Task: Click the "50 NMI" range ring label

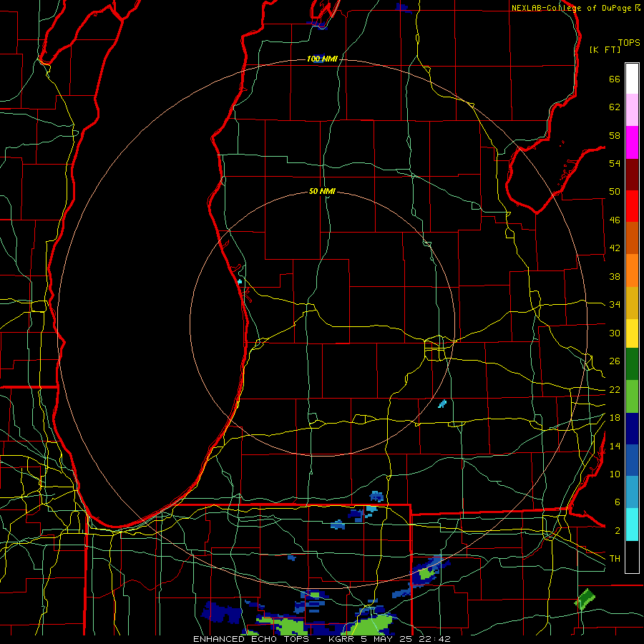Action: [x=322, y=191]
